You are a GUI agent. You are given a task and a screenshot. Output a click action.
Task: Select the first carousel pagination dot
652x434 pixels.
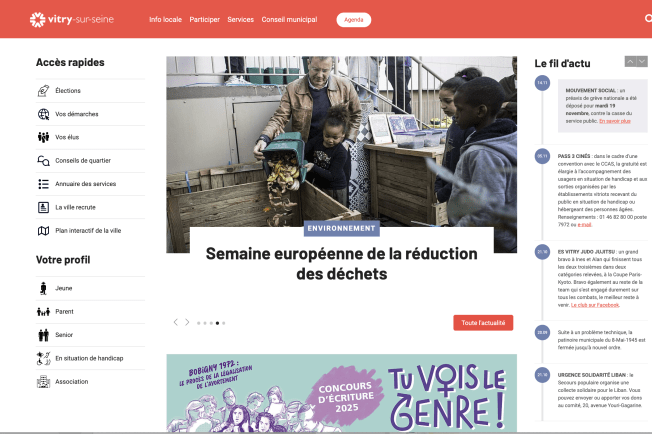[x=199, y=323]
